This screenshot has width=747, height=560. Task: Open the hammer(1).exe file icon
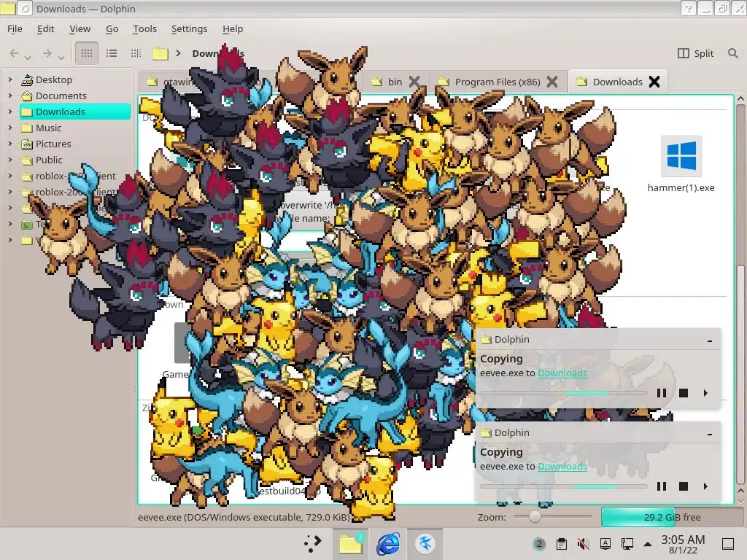[681, 156]
